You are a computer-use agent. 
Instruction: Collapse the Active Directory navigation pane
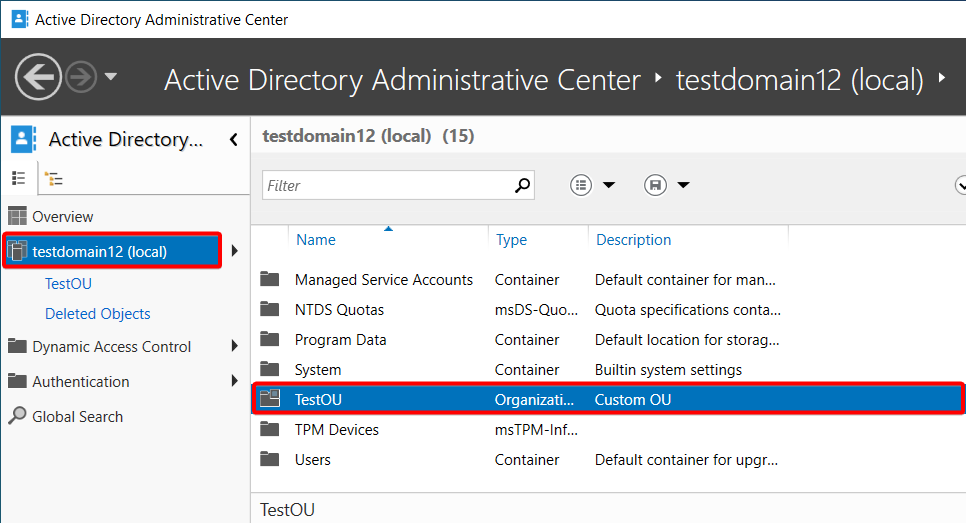233,140
